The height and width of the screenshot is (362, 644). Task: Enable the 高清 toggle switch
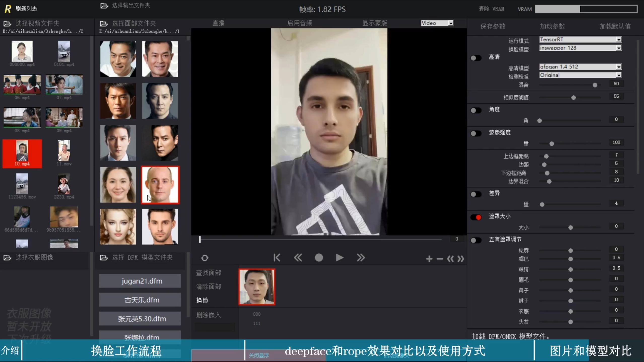point(476,58)
